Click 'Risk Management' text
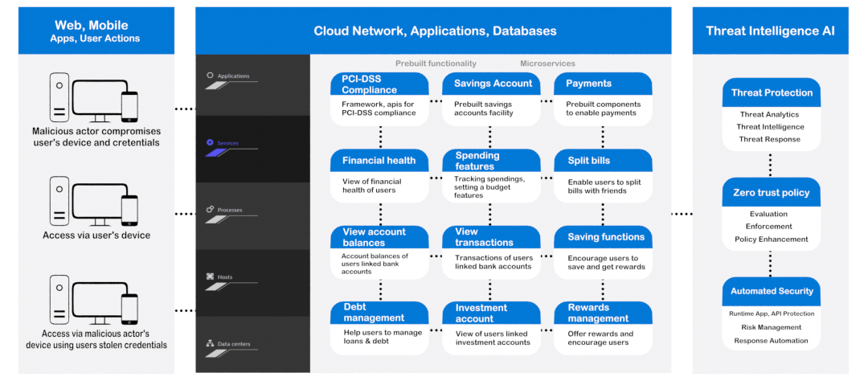The image size is (868, 381). pos(771,327)
